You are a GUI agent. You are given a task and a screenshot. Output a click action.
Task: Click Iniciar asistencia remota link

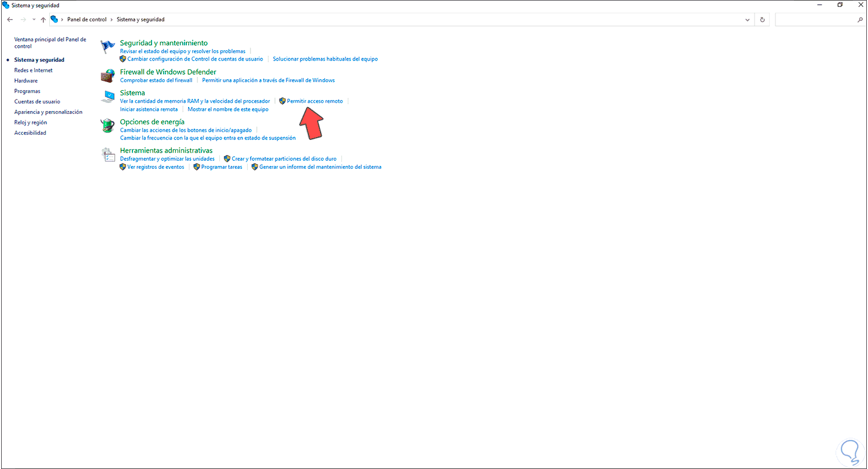pos(149,109)
